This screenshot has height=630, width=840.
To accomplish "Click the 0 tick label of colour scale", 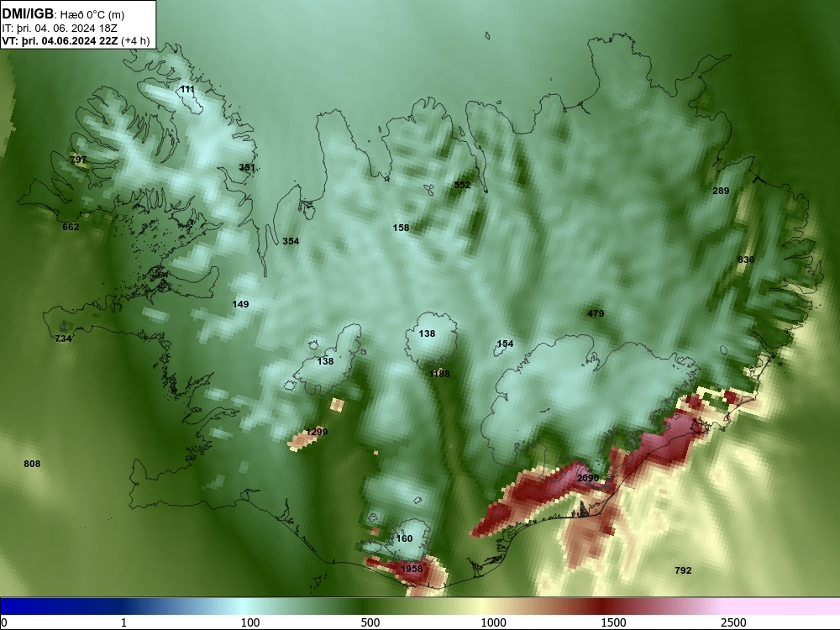I will pyautogui.click(x=4, y=622).
